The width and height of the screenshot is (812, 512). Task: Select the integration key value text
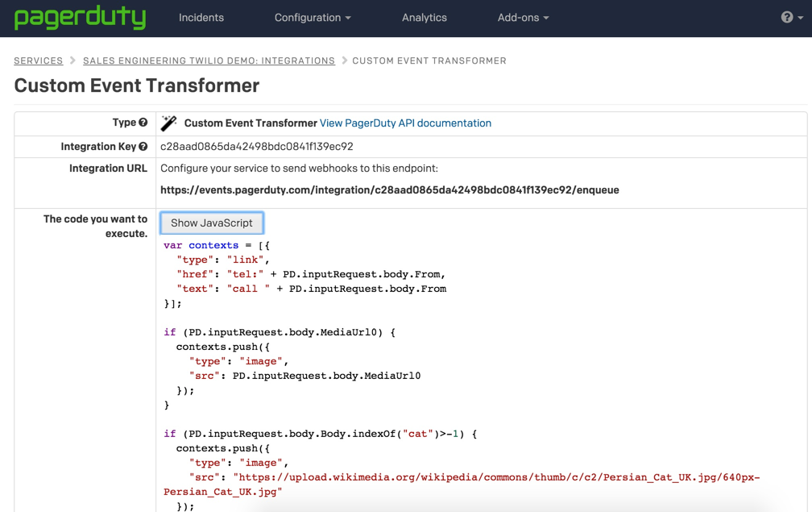tap(256, 147)
